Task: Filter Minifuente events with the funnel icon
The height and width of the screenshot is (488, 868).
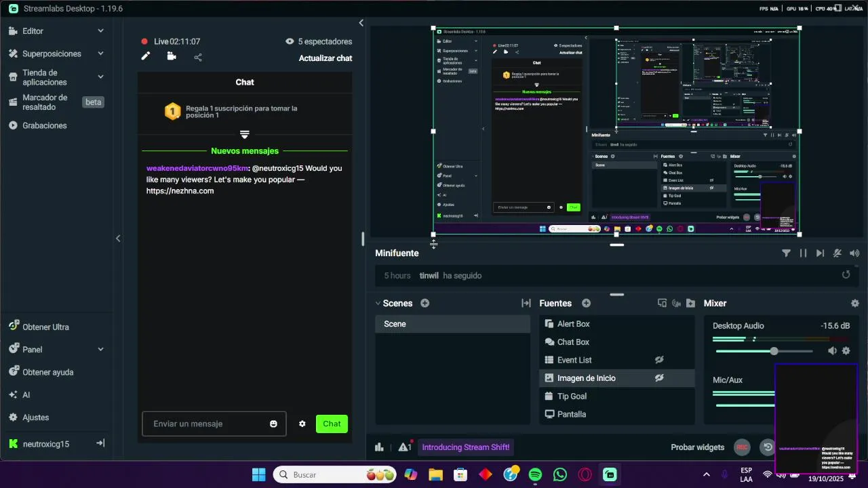Action: [x=786, y=253]
